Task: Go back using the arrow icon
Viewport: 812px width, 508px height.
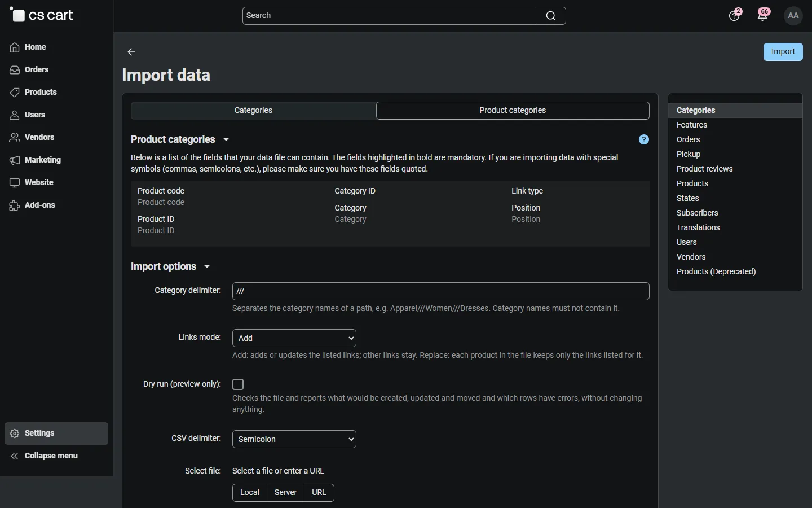Action: coord(131,52)
